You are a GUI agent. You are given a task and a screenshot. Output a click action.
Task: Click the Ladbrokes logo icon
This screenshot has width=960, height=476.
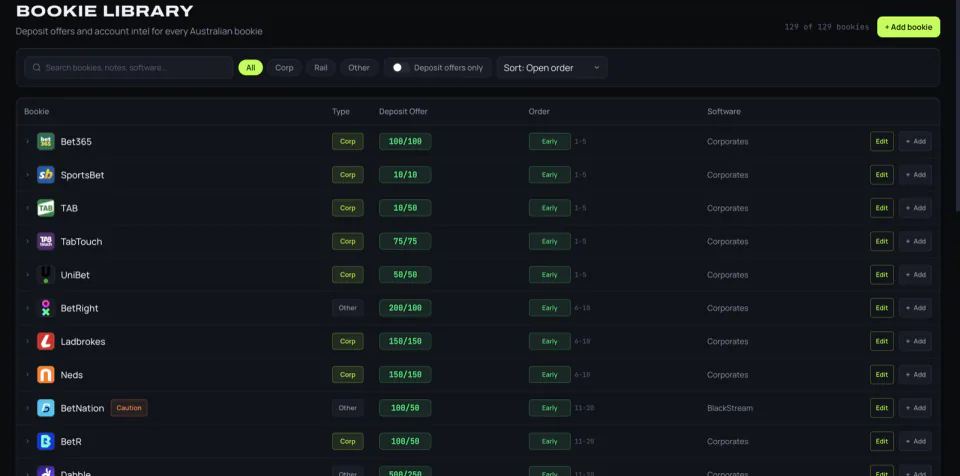46,341
